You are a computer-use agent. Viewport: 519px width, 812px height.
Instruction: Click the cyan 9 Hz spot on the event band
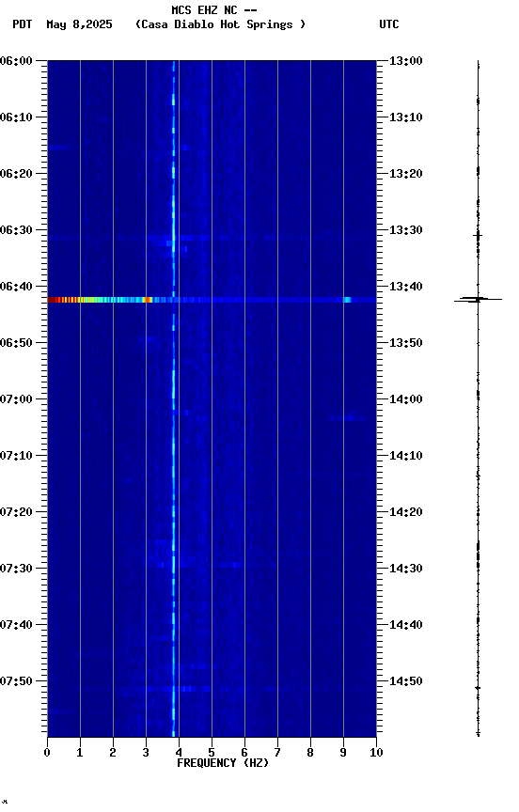click(x=347, y=300)
